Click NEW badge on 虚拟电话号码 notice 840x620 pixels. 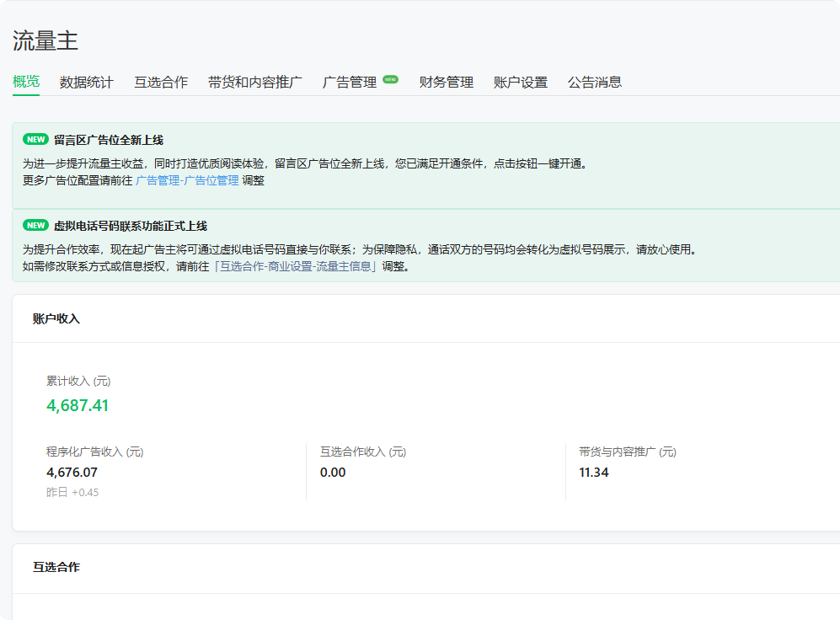35,226
